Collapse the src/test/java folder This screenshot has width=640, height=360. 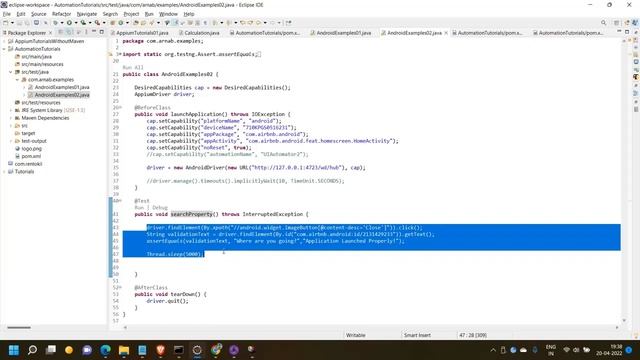click(11, 72)
